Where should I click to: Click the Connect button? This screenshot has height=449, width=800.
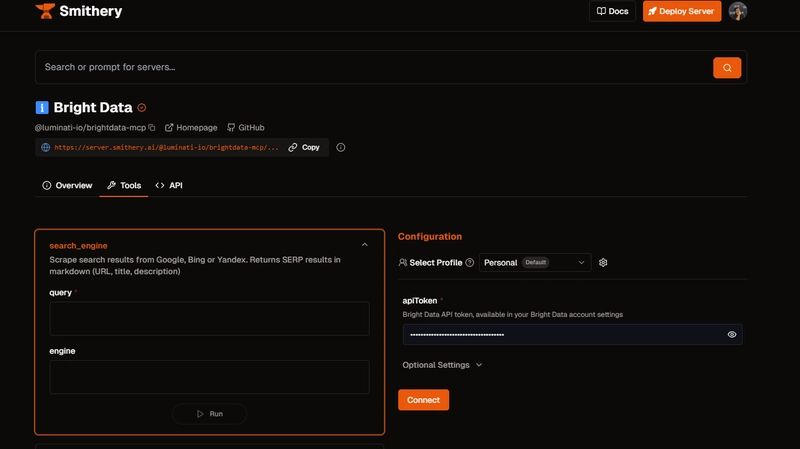[x=423, y=400]
